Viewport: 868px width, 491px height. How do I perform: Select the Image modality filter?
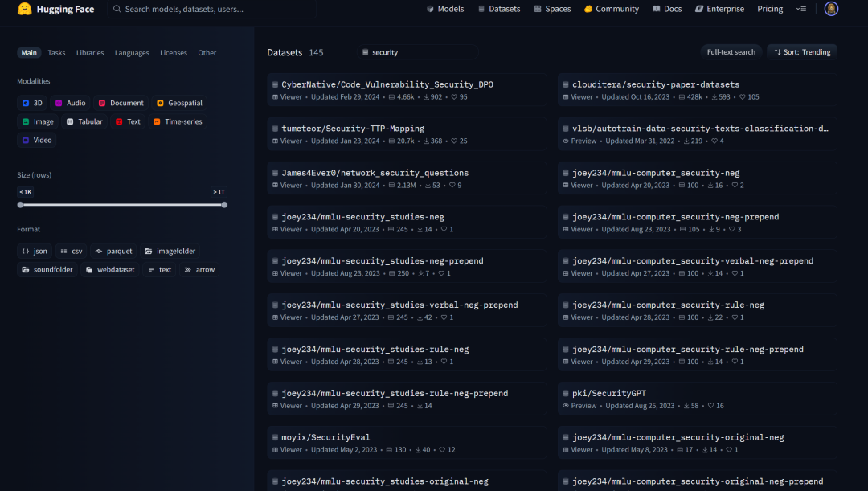click(x=38, y=122)
